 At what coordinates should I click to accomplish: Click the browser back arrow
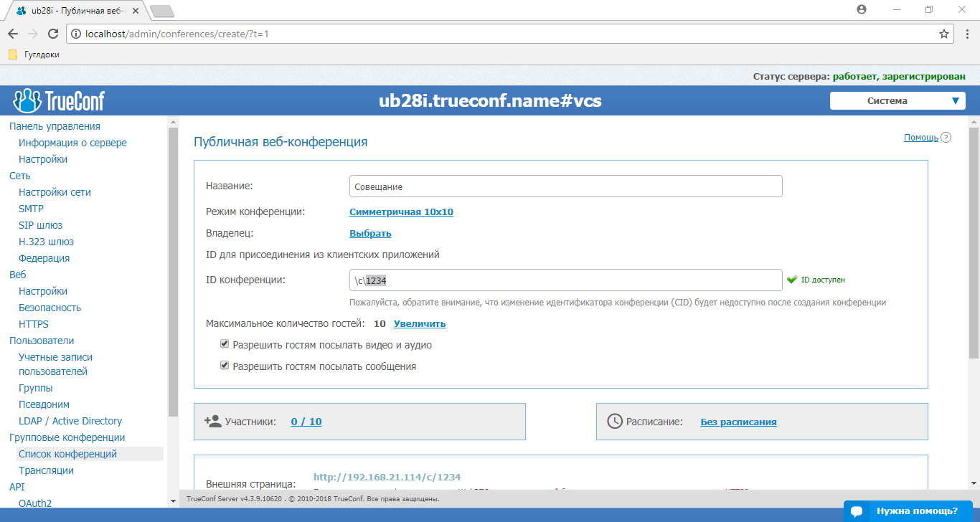click(x=13, y=34)
